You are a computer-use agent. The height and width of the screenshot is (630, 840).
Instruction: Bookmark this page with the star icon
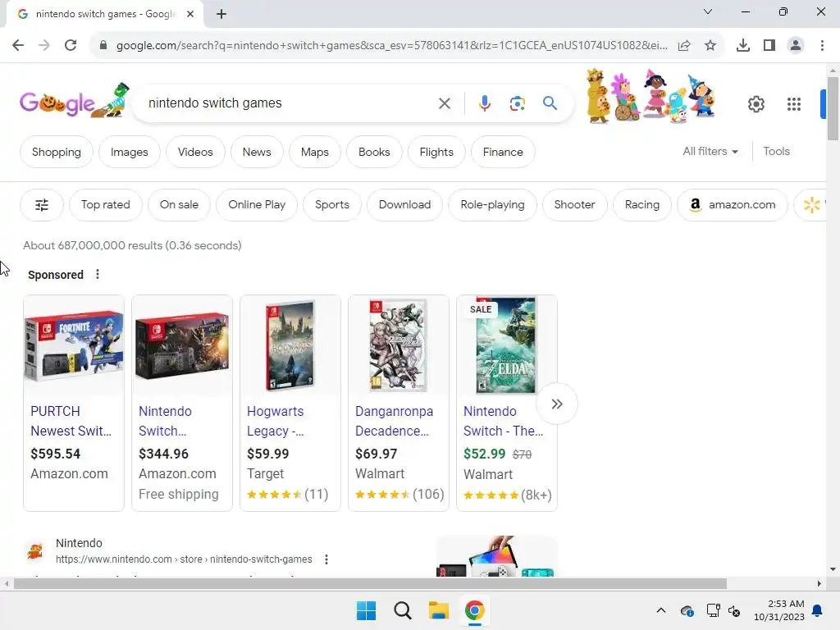(710, 46)
